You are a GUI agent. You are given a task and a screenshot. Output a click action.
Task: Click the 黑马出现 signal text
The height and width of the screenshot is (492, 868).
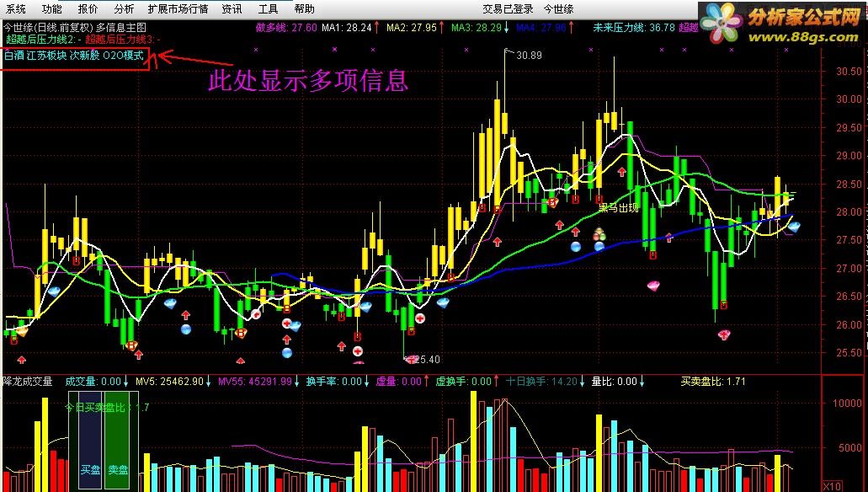point(618,208)
